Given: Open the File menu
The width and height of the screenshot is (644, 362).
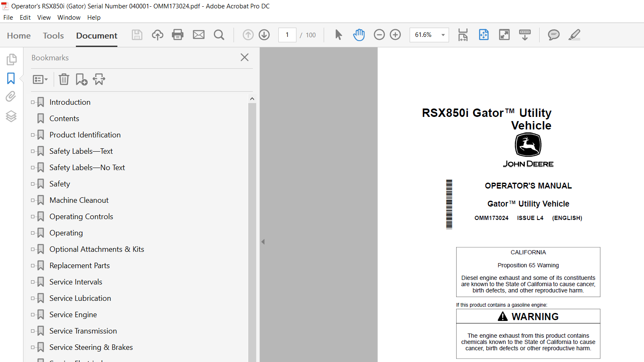Looking at the screenshot, I should coord(8,18).
